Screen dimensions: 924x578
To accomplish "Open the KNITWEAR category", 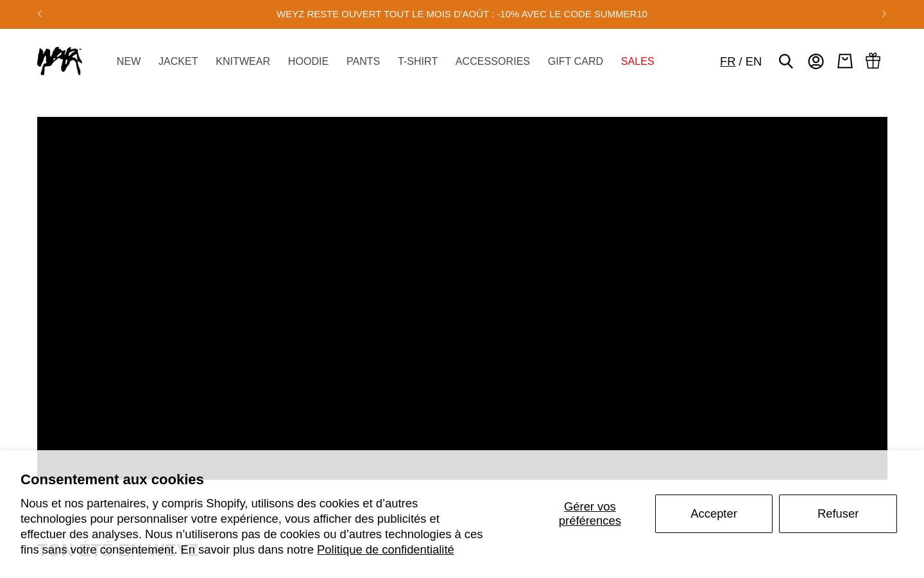I will 243,62.
